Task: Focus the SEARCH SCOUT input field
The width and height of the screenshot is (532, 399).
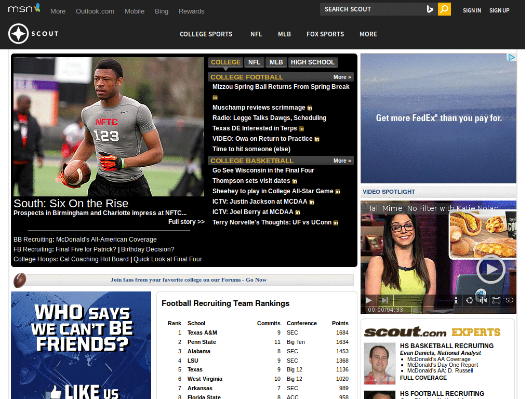Action: pos(371,9)
